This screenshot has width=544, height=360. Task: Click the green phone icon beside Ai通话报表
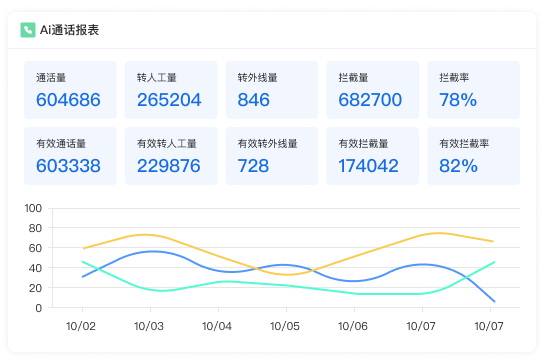pyautogui.click(x=28, y=30)
